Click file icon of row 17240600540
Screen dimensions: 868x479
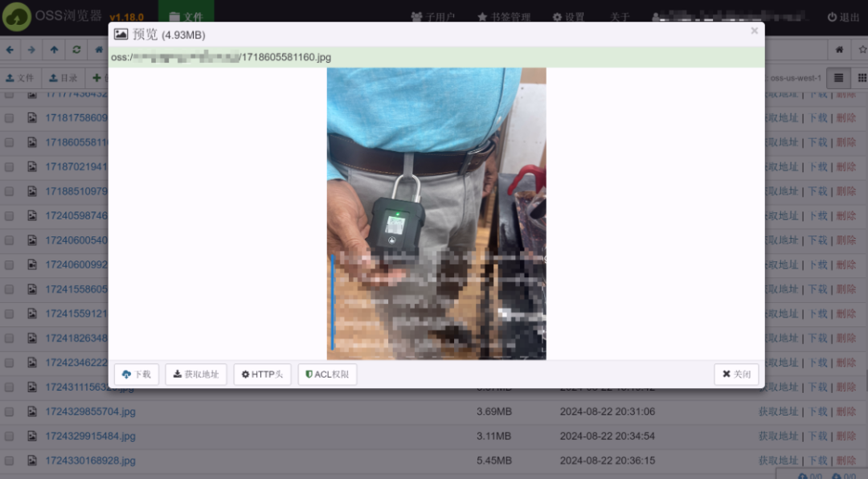tap(32, 240)
